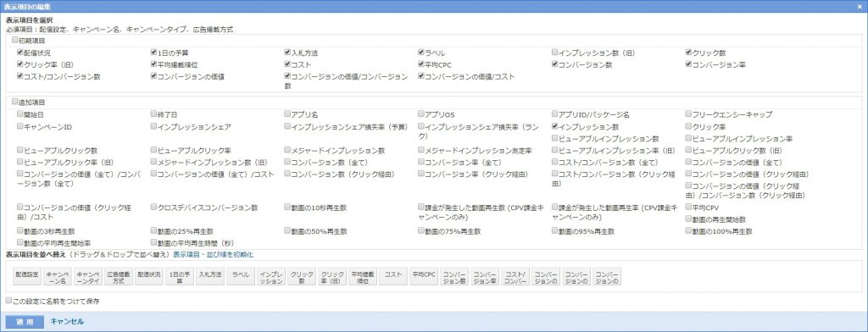The height and width of the screenshot is (332, 868).
Task: Check インプレッションシェア損失率（ランク） checkbox
Action: coord(421,126)
